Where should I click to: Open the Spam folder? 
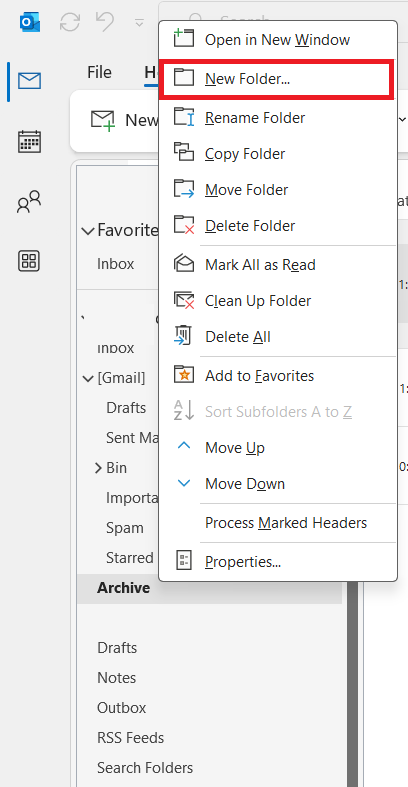click(124, 528)
